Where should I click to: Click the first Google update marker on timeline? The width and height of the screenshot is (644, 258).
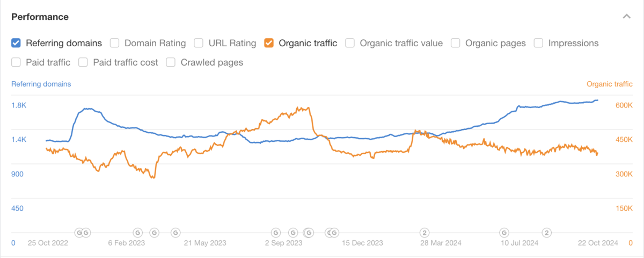tap(79, 233)
